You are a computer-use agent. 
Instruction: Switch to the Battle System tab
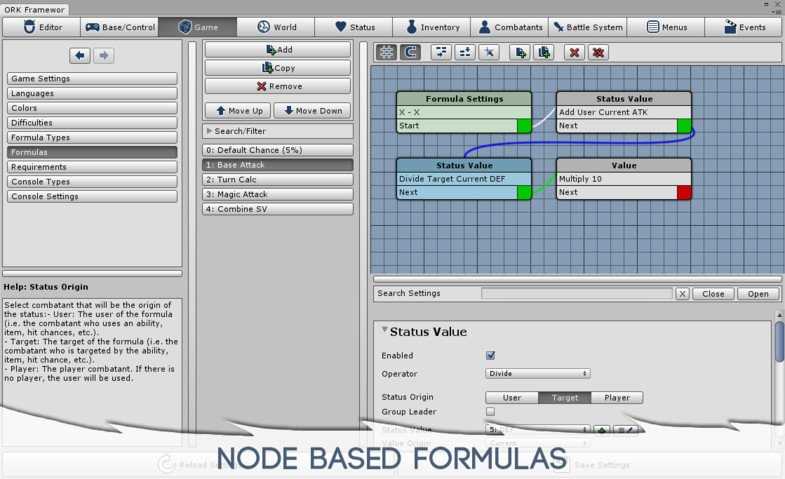click(x=588, y=27)
